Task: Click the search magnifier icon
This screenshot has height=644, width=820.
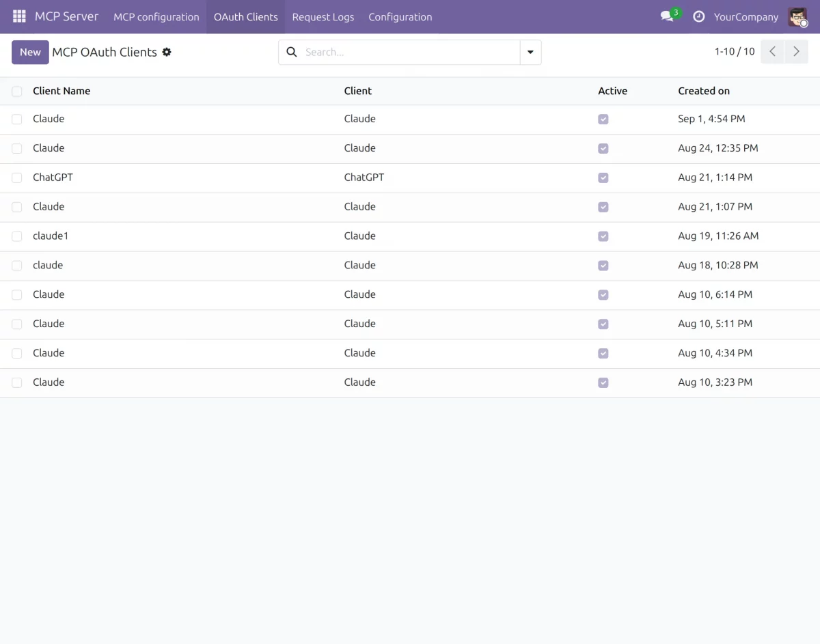Action: pyautogui.click(x=292, y=52)
